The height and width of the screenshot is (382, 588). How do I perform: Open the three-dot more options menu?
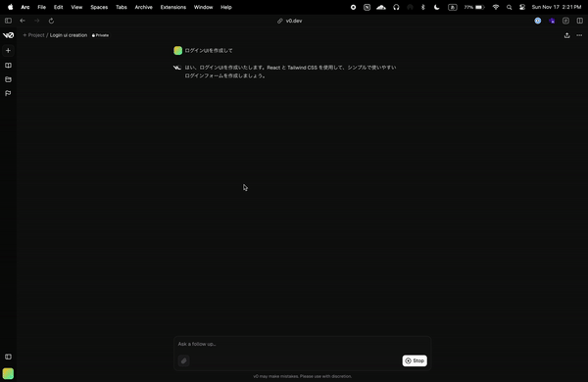[x=579, y=35]
